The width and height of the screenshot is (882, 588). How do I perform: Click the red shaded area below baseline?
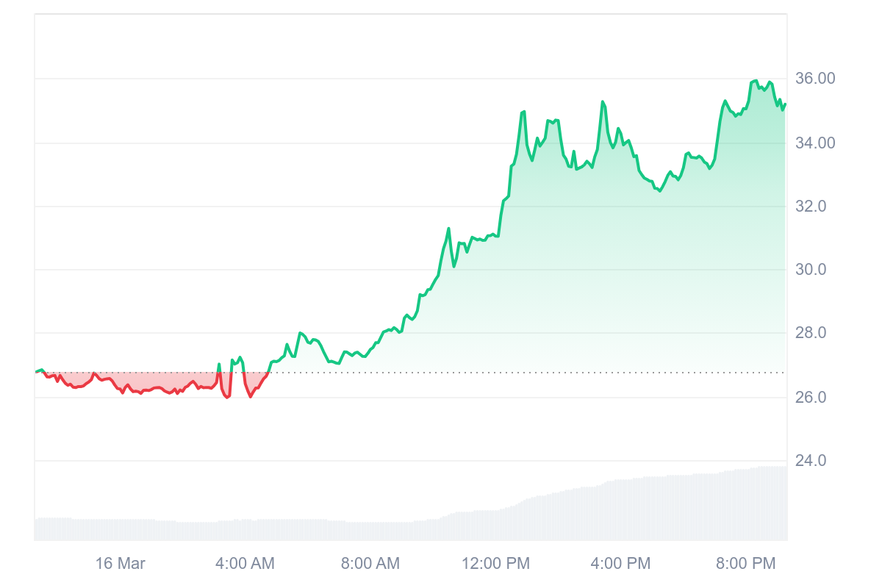click(x=147, y=382)
